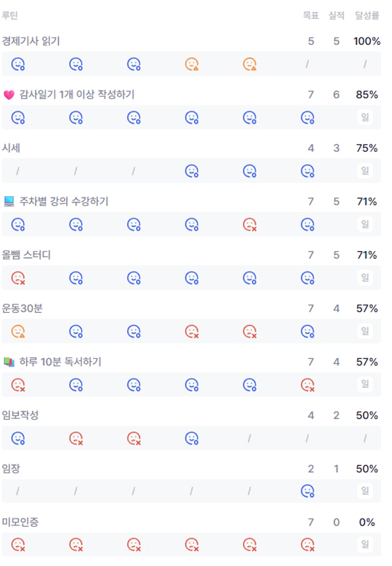This screenshot has width=392, height=566.
Task: Click the 루틴 column header
Action: (x=9, y=16)
